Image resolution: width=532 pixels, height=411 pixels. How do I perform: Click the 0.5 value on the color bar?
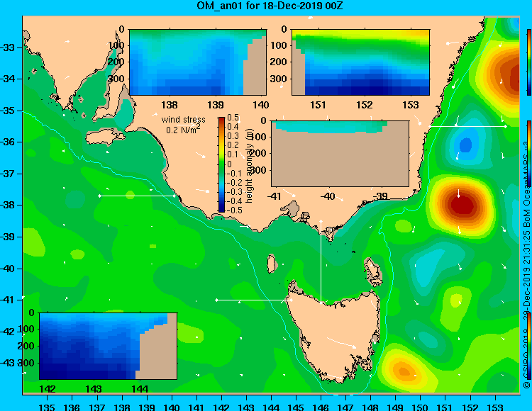pyautogui.click(x=233, y=118)
